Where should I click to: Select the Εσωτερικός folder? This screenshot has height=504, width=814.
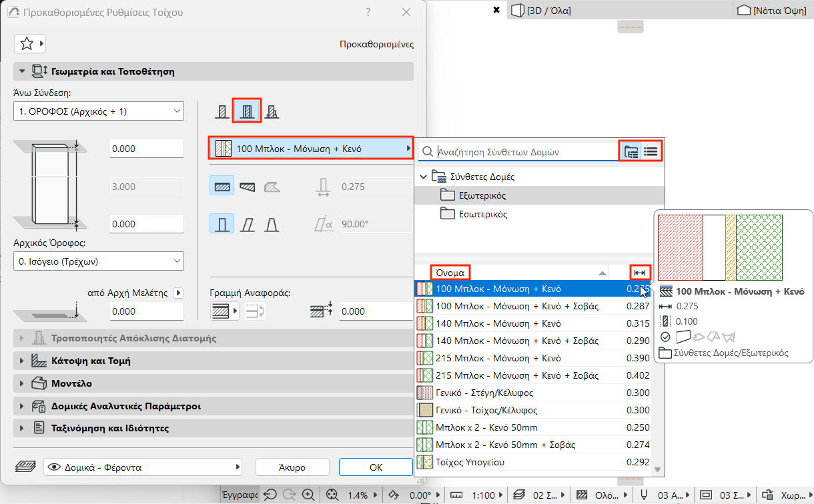[x=539, y=214]
